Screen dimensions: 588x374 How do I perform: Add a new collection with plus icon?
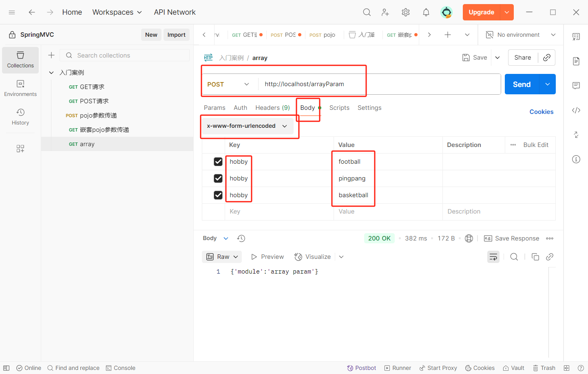tap(51, 55)
